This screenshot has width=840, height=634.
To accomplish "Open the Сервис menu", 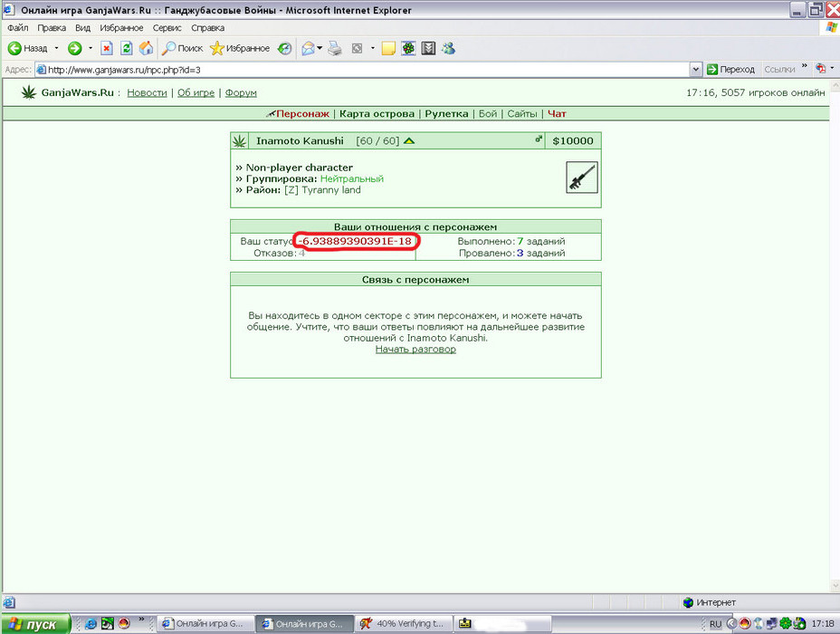I will coord(167,28).
